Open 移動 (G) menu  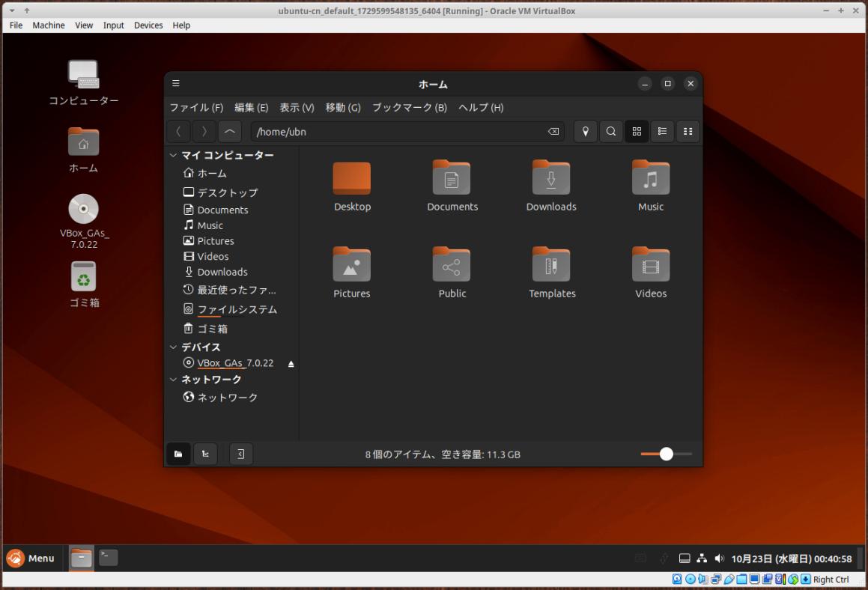[343, 107]
